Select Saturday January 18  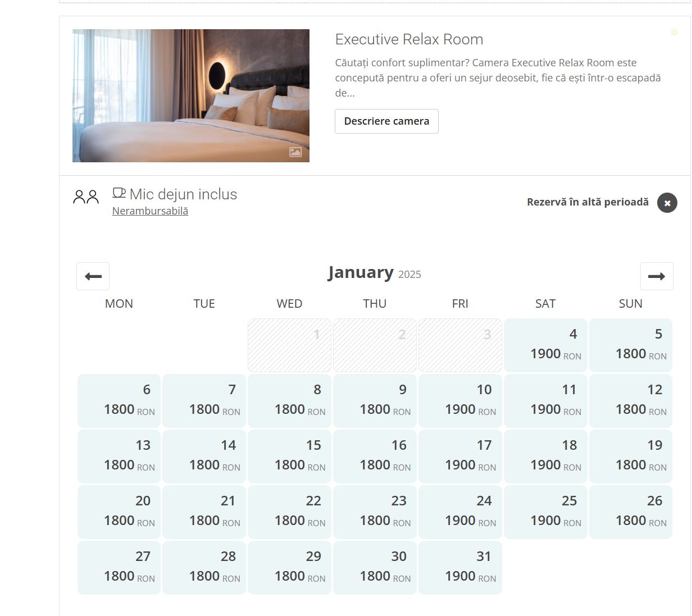coord(545,456)
